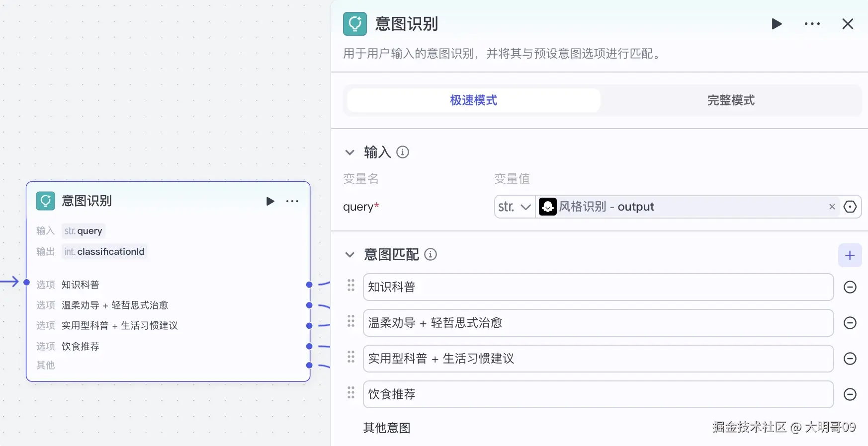Screen dimensions: 868x446
Task: Select 饮食推荐 option on canvas node
Action: pos(81,346)
